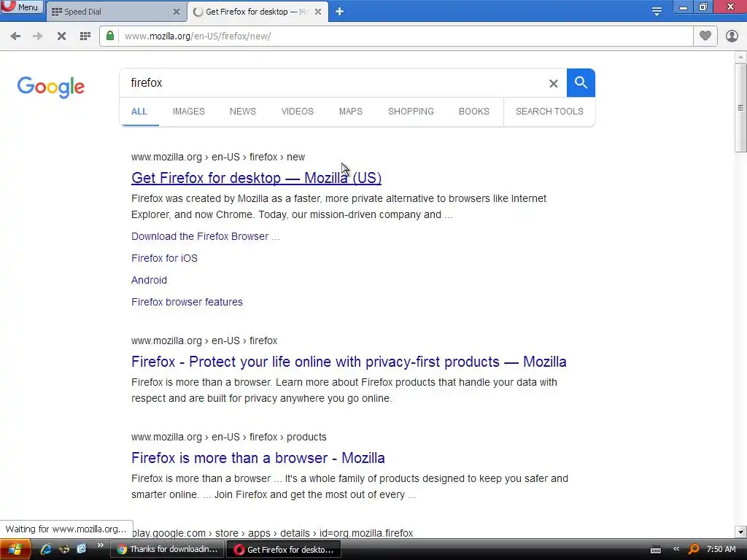This screenshot has height=560, width=747.
Task: Go forward to next page
Action: click(38, 36)
